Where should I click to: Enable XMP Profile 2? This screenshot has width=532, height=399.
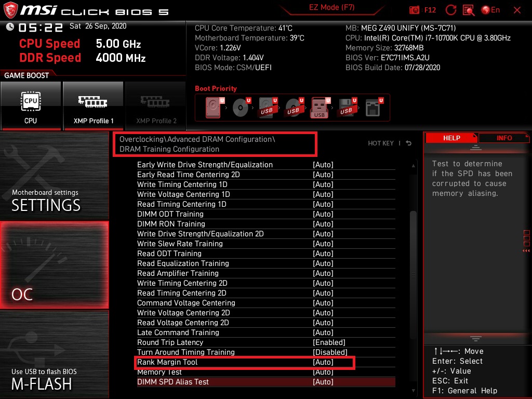[x=156, y=106]
